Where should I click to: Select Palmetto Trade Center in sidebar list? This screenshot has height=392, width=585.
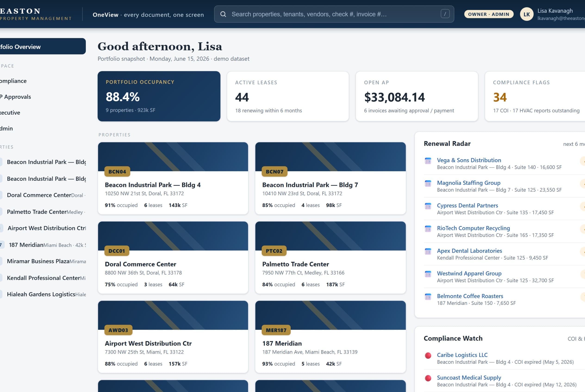[x=43, y=212]
